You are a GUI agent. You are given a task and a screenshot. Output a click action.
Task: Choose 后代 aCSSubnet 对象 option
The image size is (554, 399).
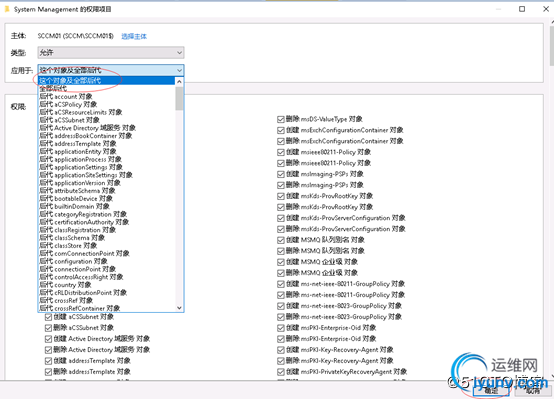[106, 120]
